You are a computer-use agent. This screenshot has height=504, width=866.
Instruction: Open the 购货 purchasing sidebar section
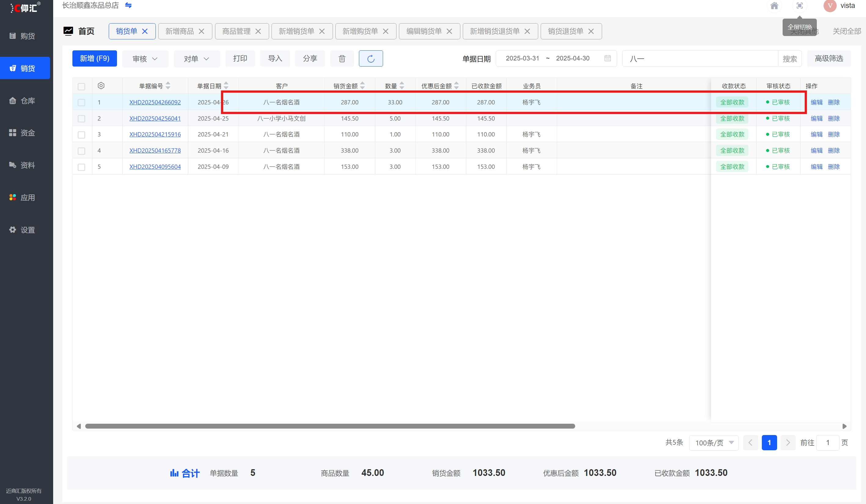tap(25, 36)
